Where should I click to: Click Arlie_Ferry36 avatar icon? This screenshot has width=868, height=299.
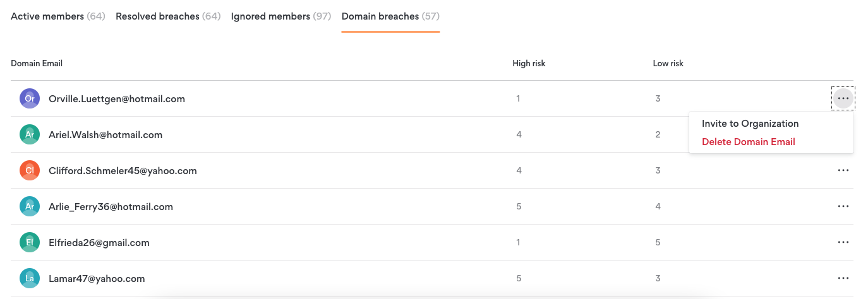(x=30, y=206)
